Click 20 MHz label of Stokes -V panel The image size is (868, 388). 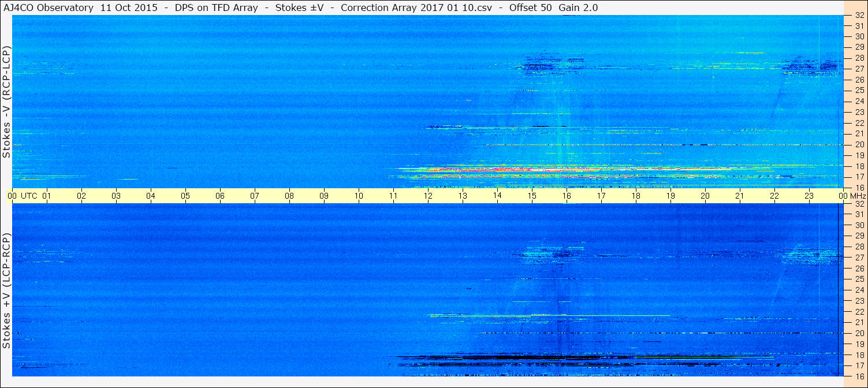click(x=859, y=144)
